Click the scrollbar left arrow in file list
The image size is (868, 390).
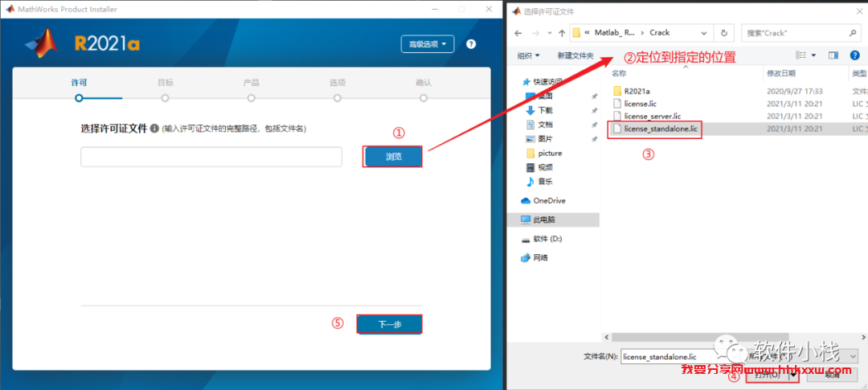coord(608,336)
